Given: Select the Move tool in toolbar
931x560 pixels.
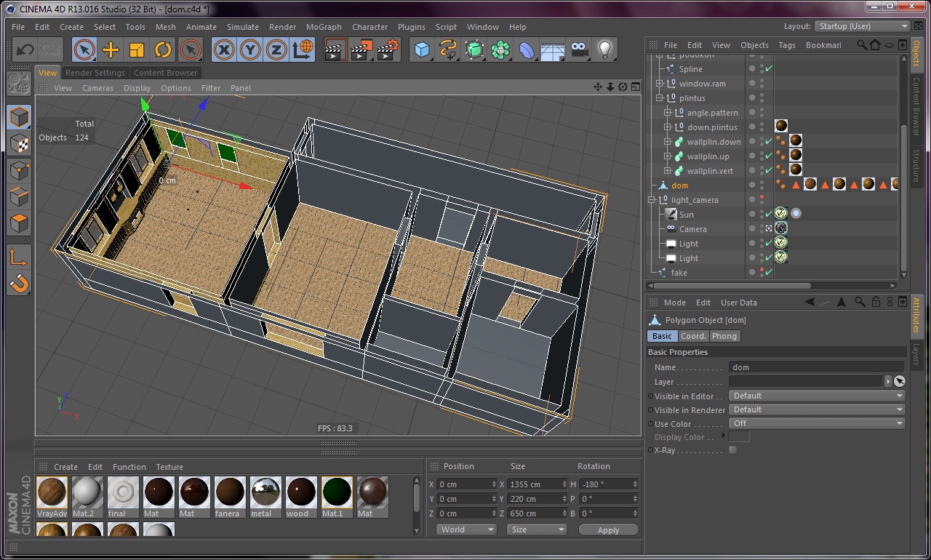Looking at the screenshot, I should (111, 50).
